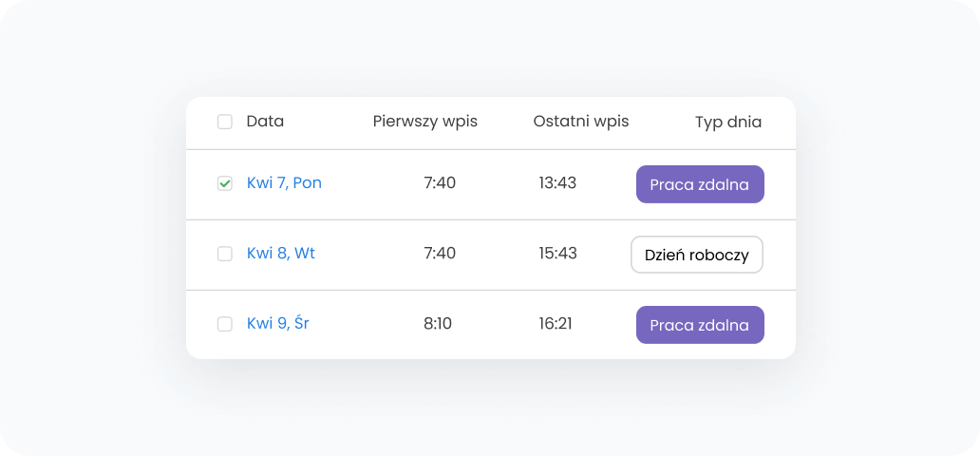The height and width of the screenshot is (456, 980).
Task: Uncheck the Kwi 7, Pon row checkbox
Action: click(225, 183)
